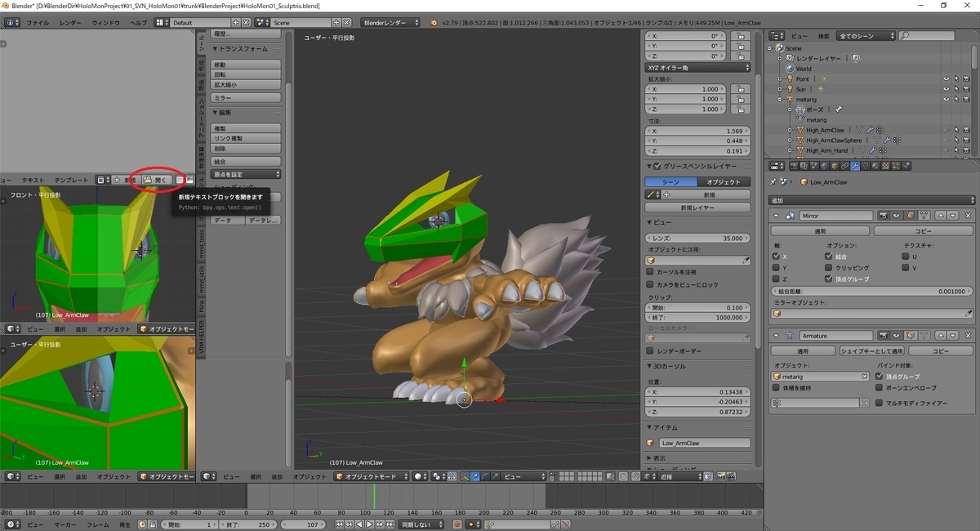Open the XYZ オイラー角 rotation mode dropdown
This screenshot has width=980, height=531.
(x=697, y=68)
